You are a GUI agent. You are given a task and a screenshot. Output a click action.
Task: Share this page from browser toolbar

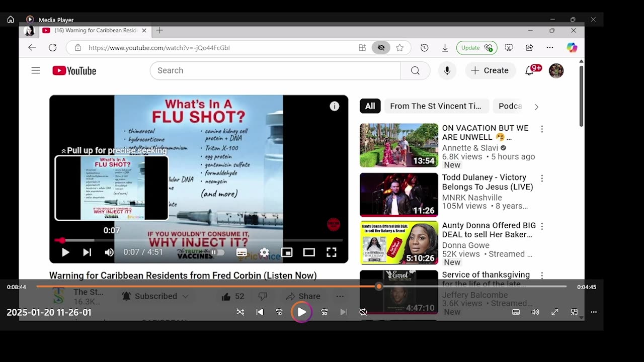tap(529, 48)
